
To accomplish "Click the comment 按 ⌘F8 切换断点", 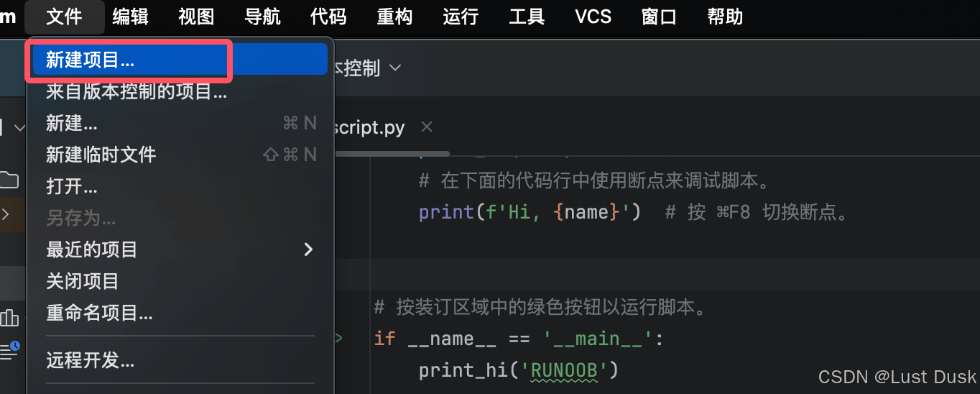I will click(x=757, y=212).
